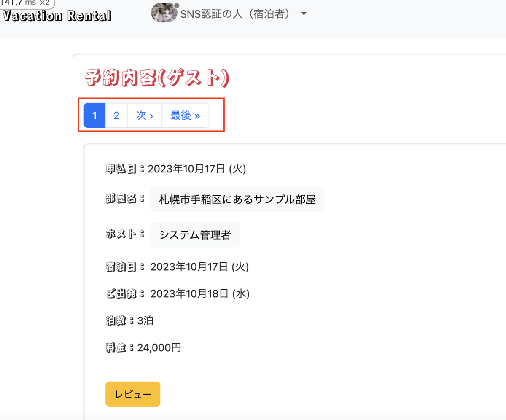The height and width of the screenshot is (420, 506).
Task: Click the host システム管理者 link
Action: pos(194,235)
